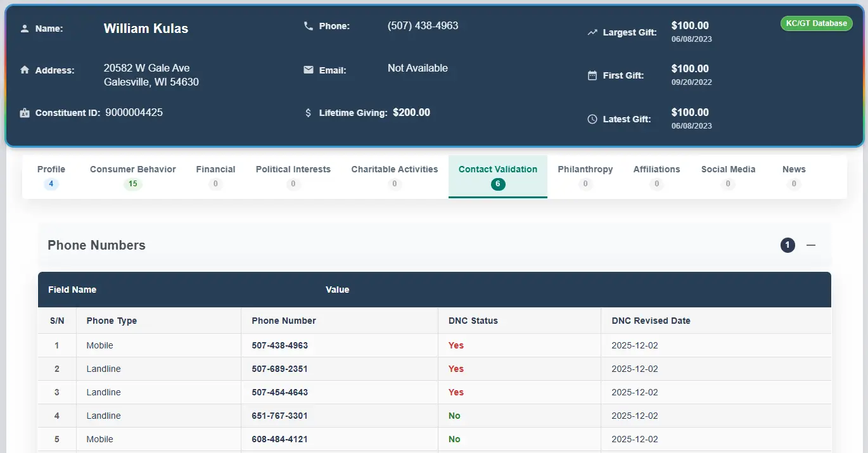Image resolution: width=868 pixels, height=453 pixels.
Task: Click the phone number 507-438-4963 in table
Action: tap(279, 345)
